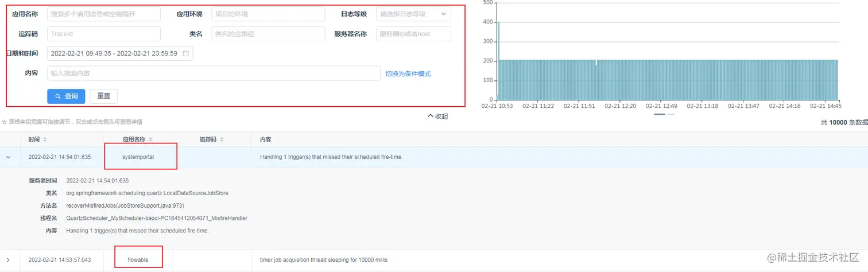Select timestamp 2022-02-21 14:54:01.635 in row
This screenshot has height=272, width=868.
tap(60, 157)
